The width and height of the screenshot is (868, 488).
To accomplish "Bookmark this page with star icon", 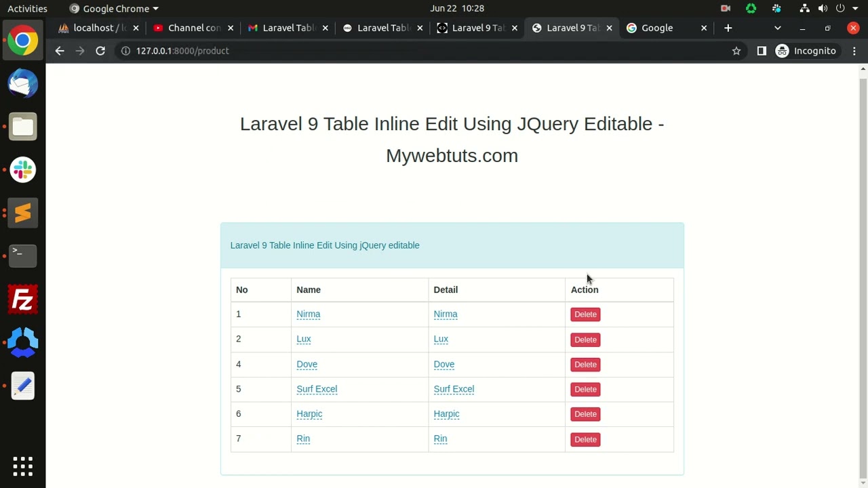I will point(736,51).
